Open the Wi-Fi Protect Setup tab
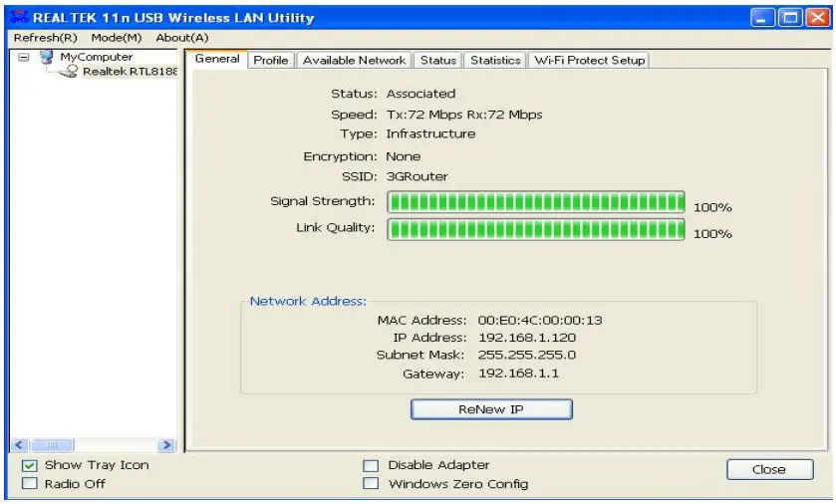This screenshot has width=836, height=504. 589,60
